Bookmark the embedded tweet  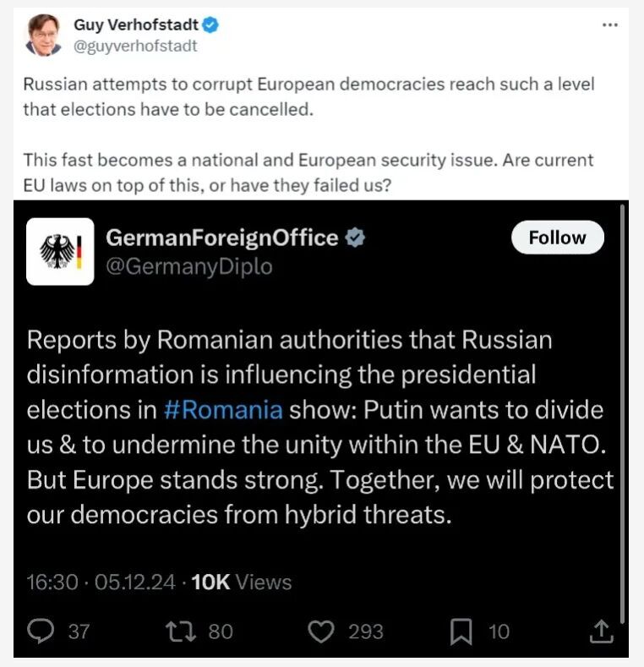coord(461,631)
